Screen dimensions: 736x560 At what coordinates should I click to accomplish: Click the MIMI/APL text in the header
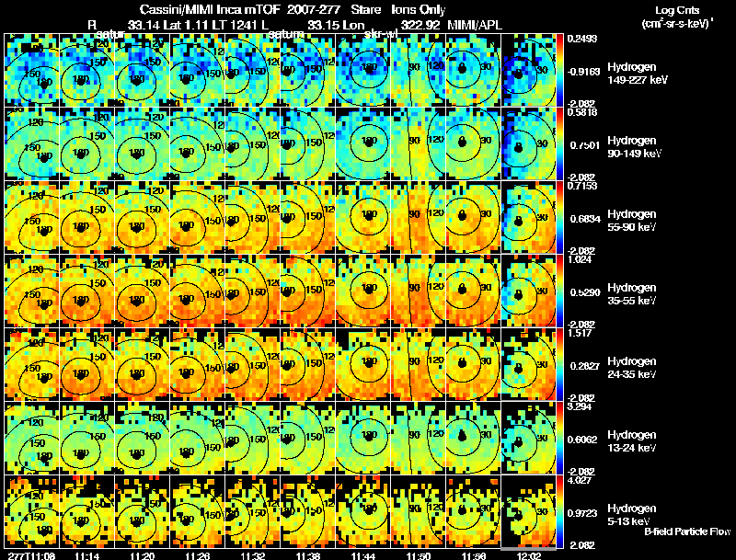click(474, 25)
